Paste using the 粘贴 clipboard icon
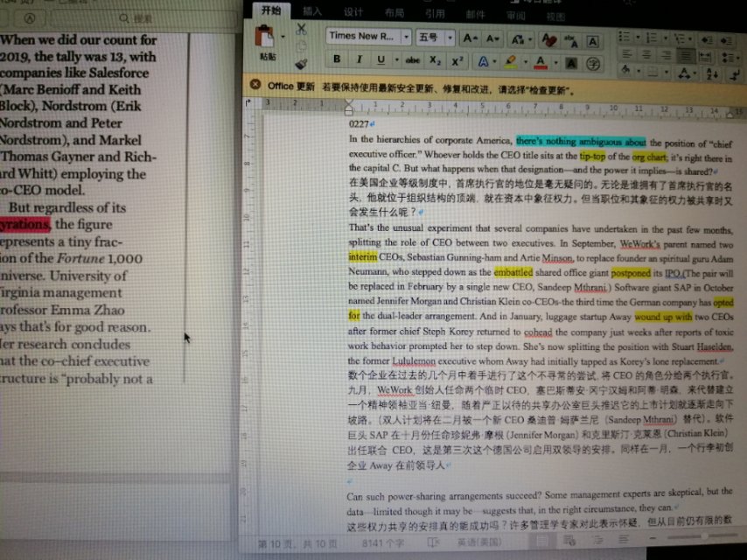Viewport: 747px width, 560px height. [265, 38]
